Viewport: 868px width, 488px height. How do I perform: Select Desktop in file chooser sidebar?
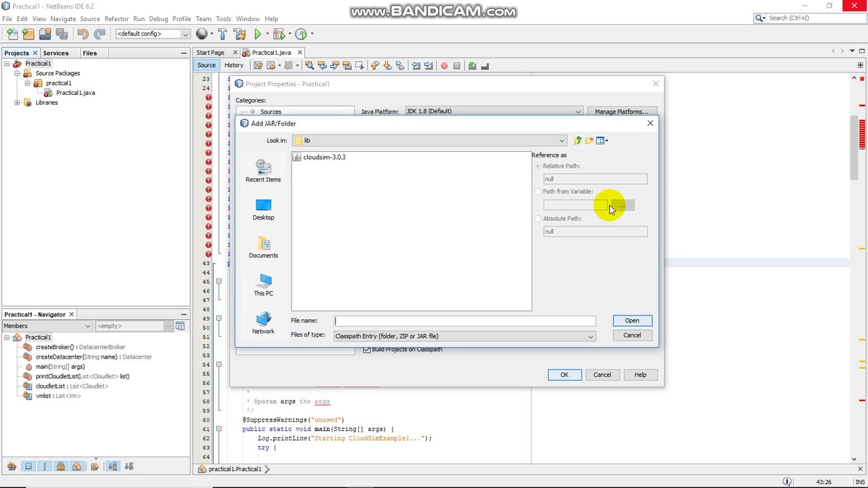click(263, 209)
